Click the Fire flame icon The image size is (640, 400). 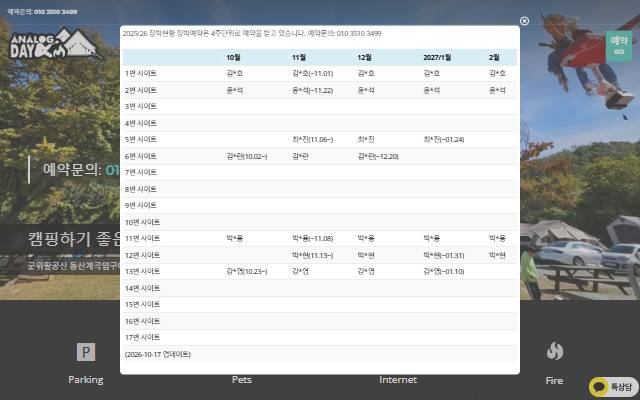point(554,351)
